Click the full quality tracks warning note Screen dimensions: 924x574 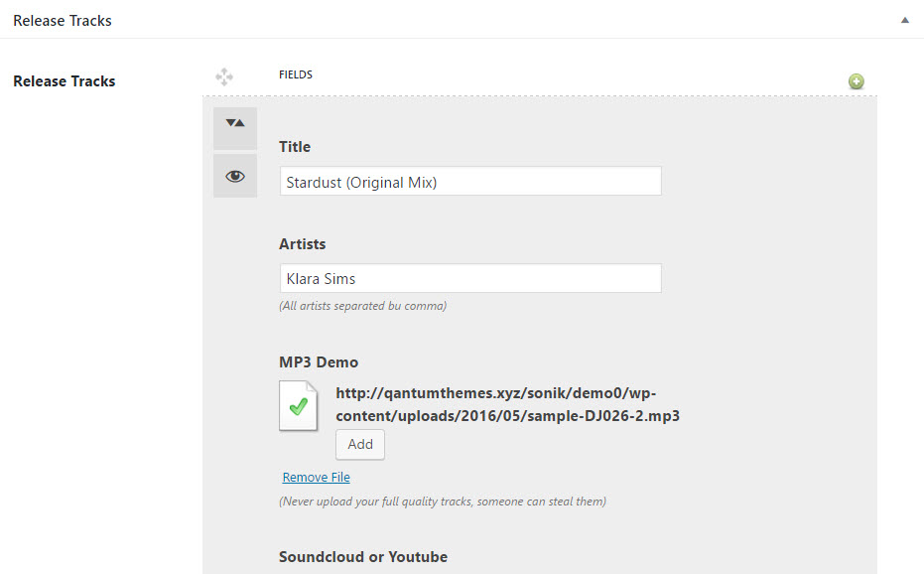443,502
